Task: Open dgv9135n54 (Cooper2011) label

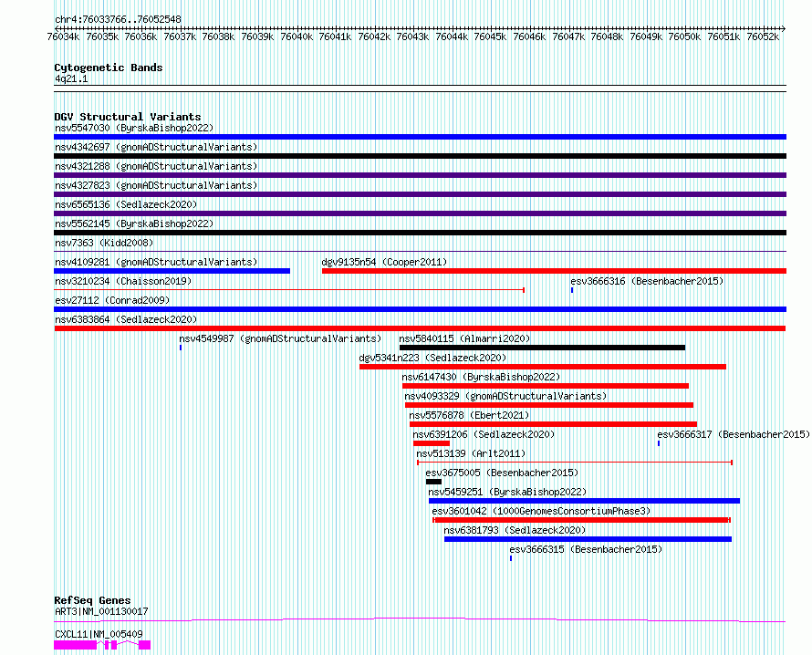Action: [x=384, y=262]
